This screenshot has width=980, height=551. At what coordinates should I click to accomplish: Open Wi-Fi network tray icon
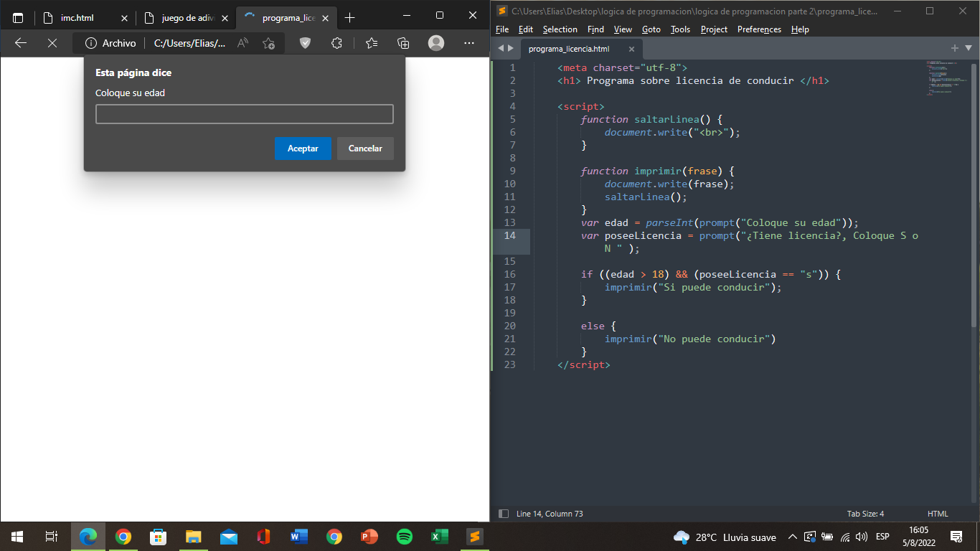(845, 537)
